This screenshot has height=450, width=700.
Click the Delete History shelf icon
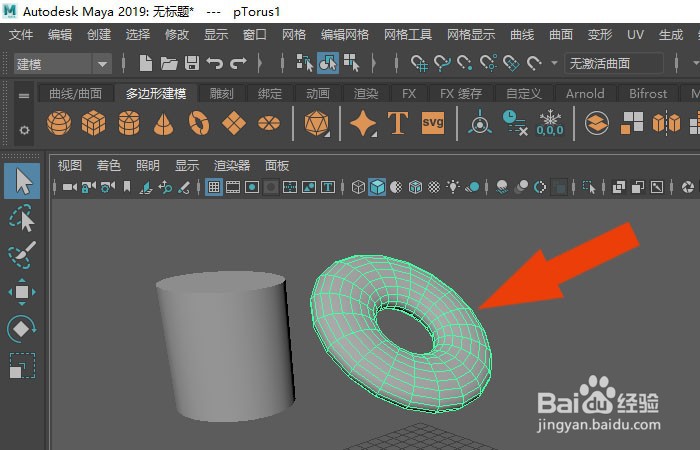coord(515,123)
